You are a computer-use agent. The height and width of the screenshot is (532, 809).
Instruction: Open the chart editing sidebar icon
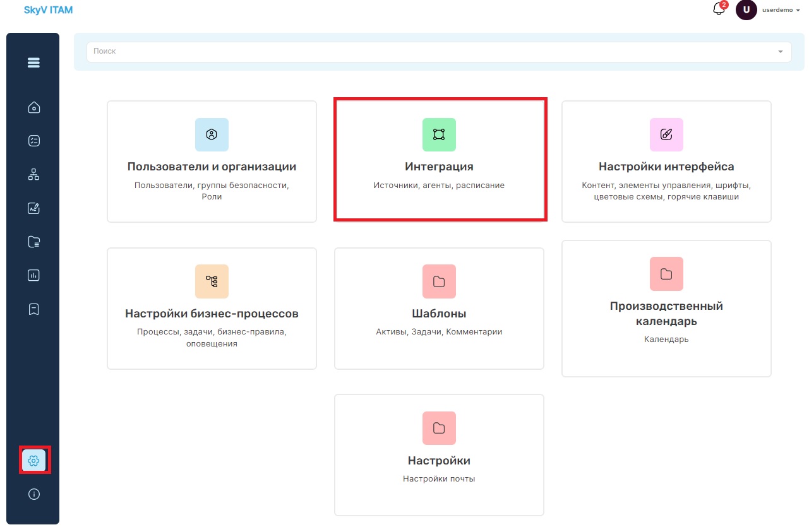tap(34, 208)
